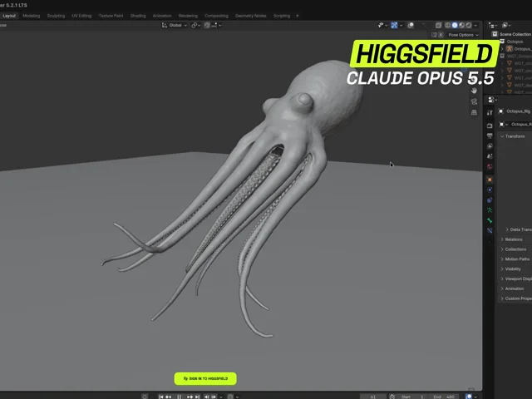Open the Render properties tab
This screenshot has width=532, height=399.
(490, 126)
